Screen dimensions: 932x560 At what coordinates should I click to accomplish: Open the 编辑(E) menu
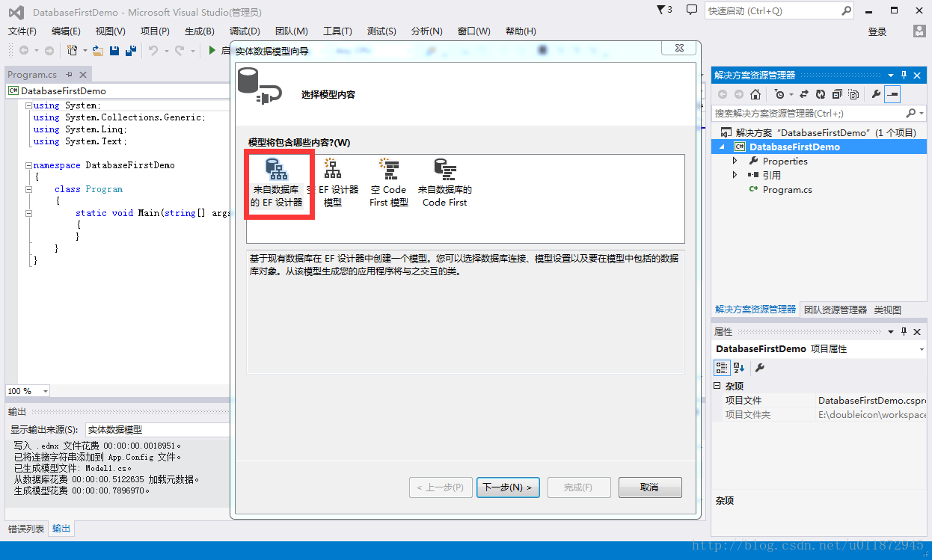(x=66, y=31)
